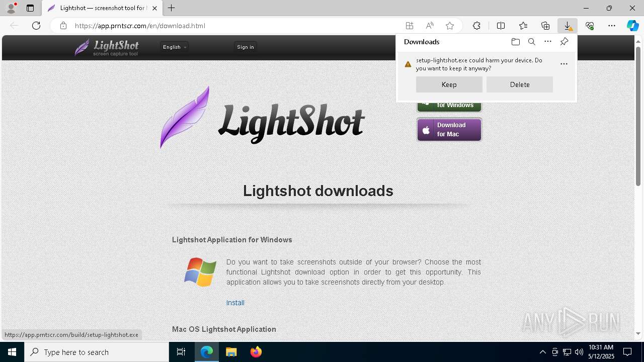Click the Download for Windows button
This screenshot has width=644, height=362.
pos(449,106)
